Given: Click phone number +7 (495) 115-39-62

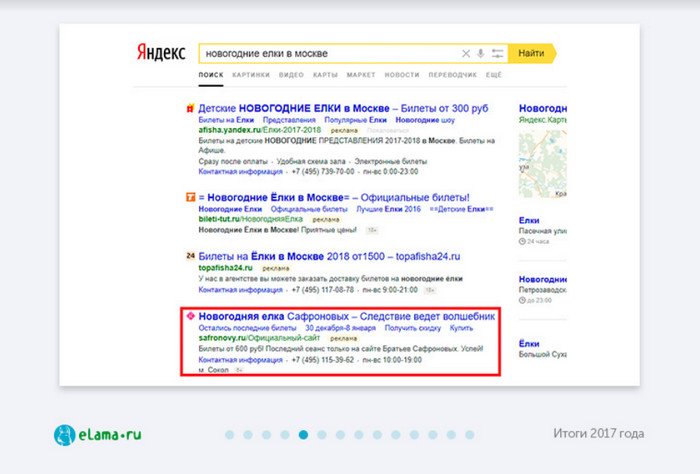Looking at the screenshot, I should 323,360.
